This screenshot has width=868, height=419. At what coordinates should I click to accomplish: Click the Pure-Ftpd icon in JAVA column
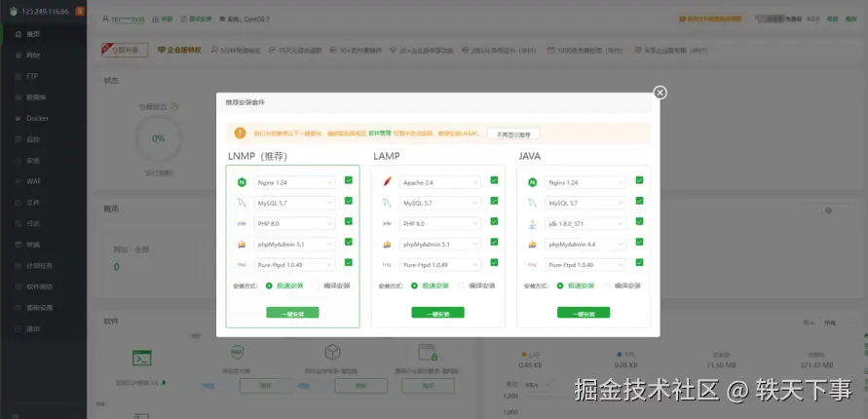532,265
